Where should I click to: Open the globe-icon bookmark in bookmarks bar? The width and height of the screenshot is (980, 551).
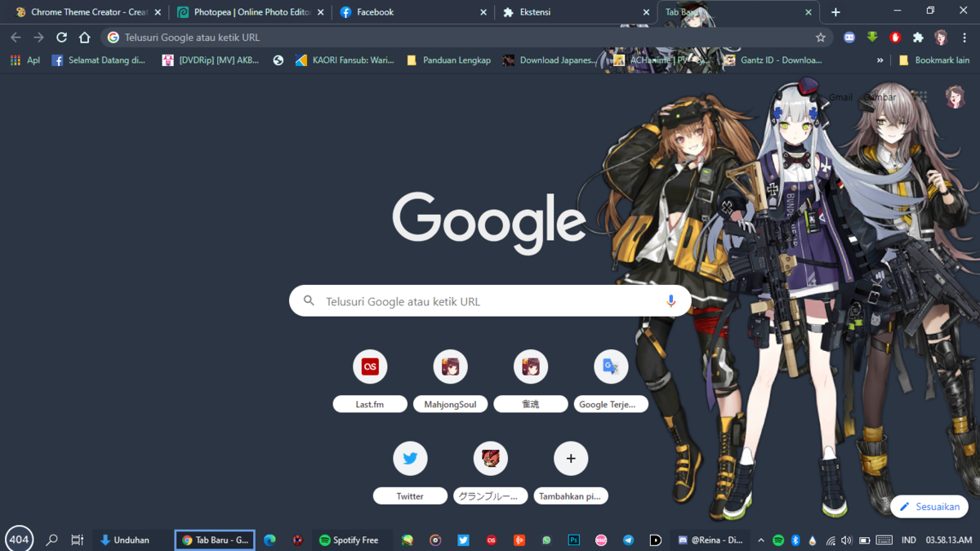[x=278, y=60]
